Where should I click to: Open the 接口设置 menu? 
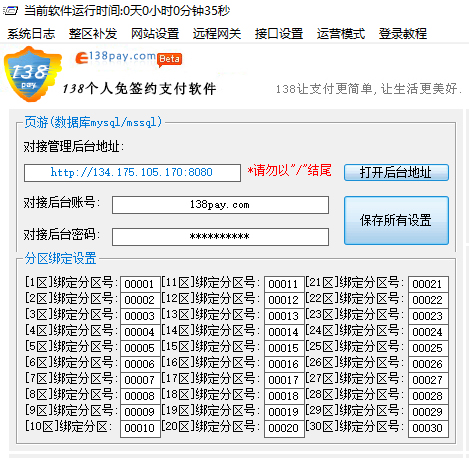pyautogui.click(x=279, y=34)
